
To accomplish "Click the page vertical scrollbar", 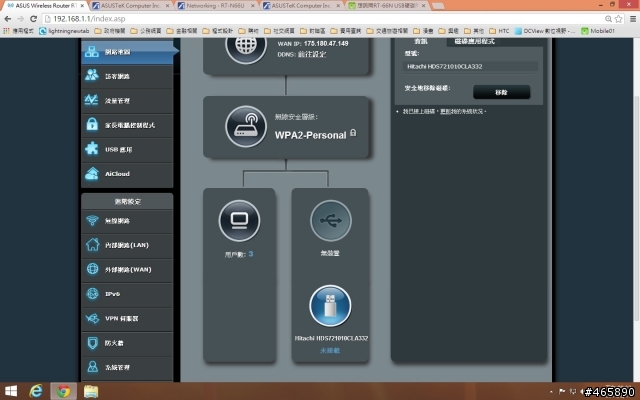I will tap(636, 208).
